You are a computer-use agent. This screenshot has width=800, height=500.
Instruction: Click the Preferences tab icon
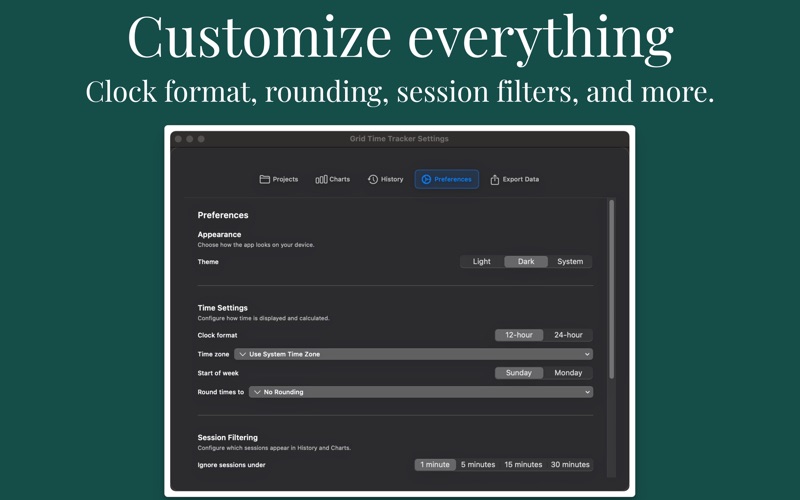point(426,179)
